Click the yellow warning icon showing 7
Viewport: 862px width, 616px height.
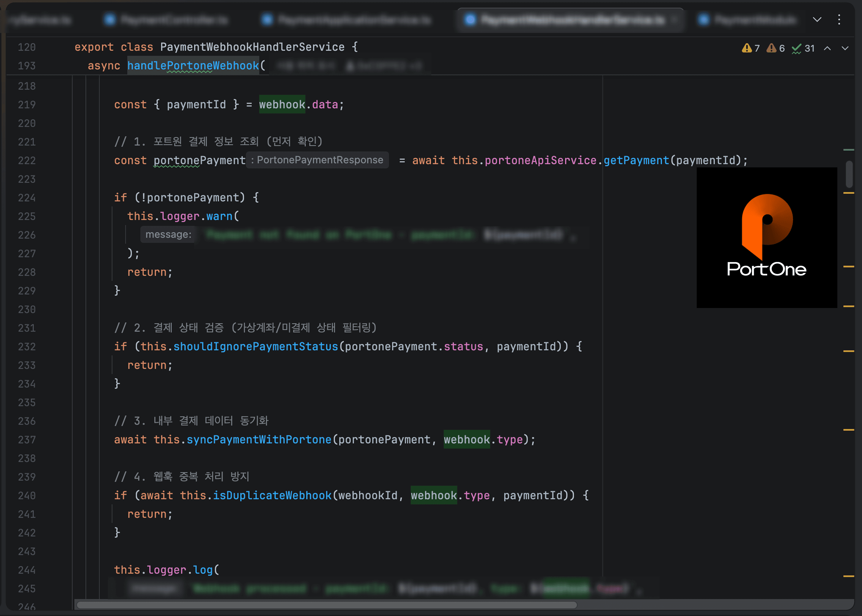[x=747, y=48]
